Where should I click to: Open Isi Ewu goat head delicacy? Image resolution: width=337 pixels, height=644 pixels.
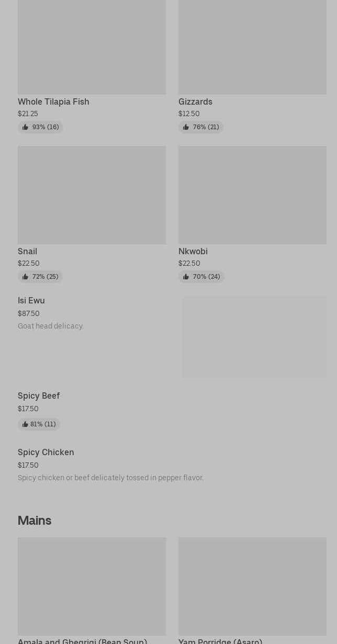coord(31,300)
